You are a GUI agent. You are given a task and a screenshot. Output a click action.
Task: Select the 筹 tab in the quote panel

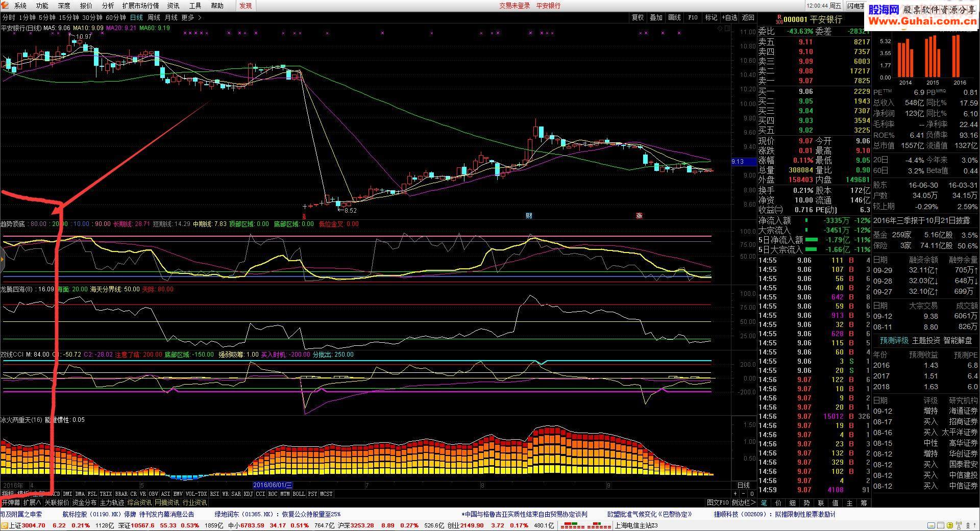click(864, 503)
